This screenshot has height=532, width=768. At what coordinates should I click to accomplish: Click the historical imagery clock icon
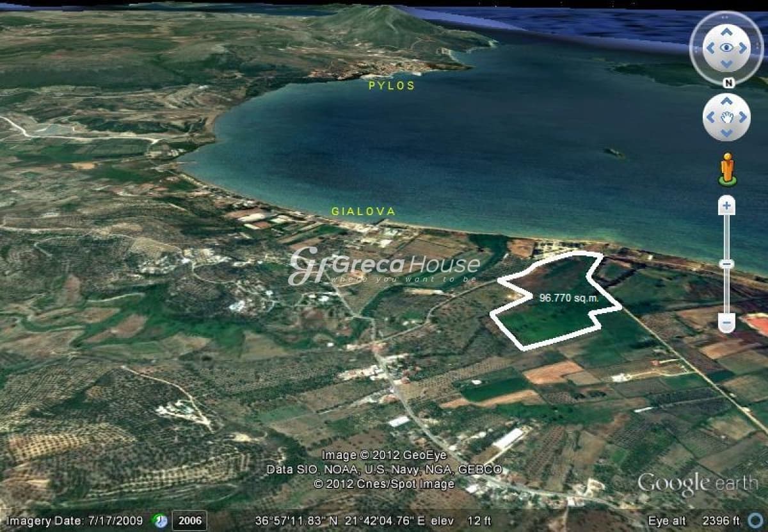[x=160, y=520]
